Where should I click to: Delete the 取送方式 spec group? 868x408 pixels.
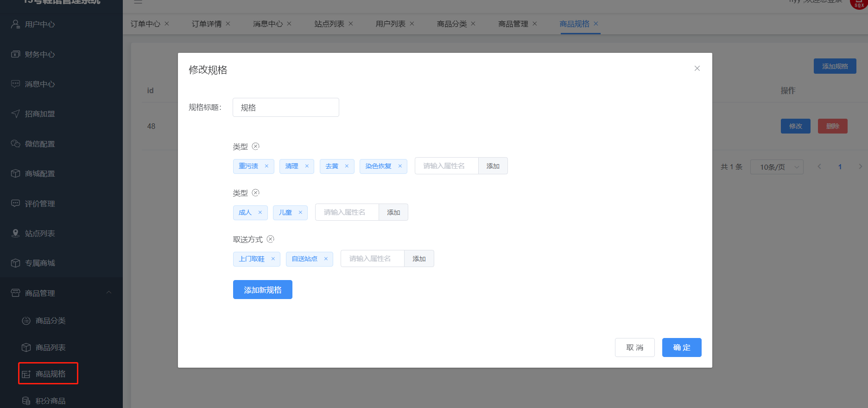pyautogui.click(x=271, y=239)
